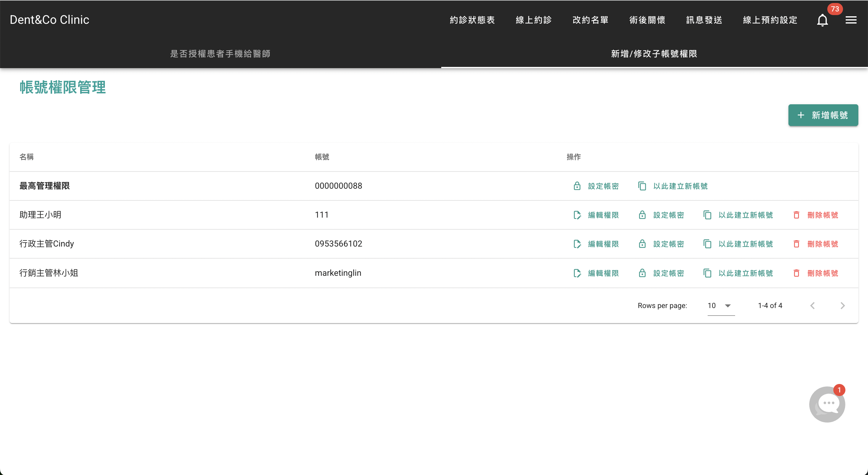
Task: Click edit permission icon for 助理王小明
Action: point(577,215)
